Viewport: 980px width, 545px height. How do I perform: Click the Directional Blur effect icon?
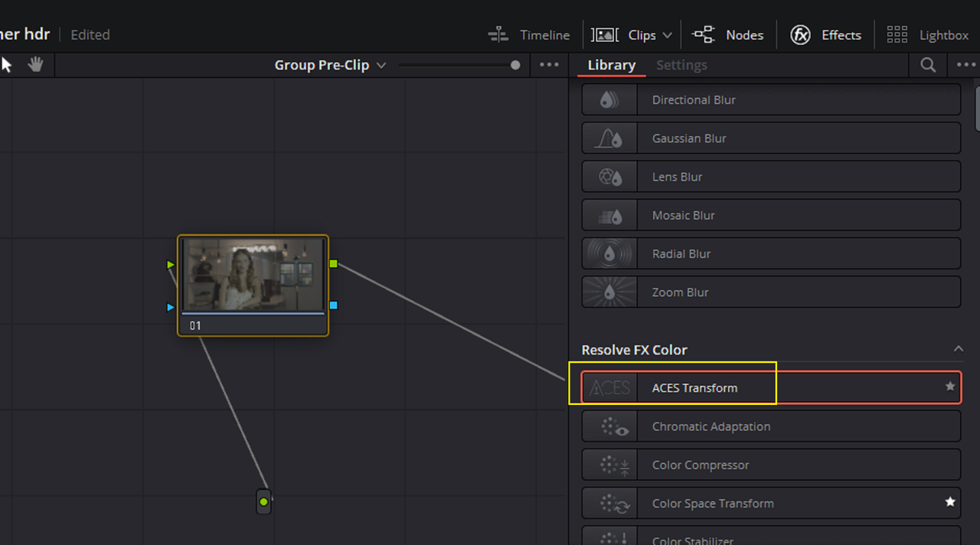point(610,100)
